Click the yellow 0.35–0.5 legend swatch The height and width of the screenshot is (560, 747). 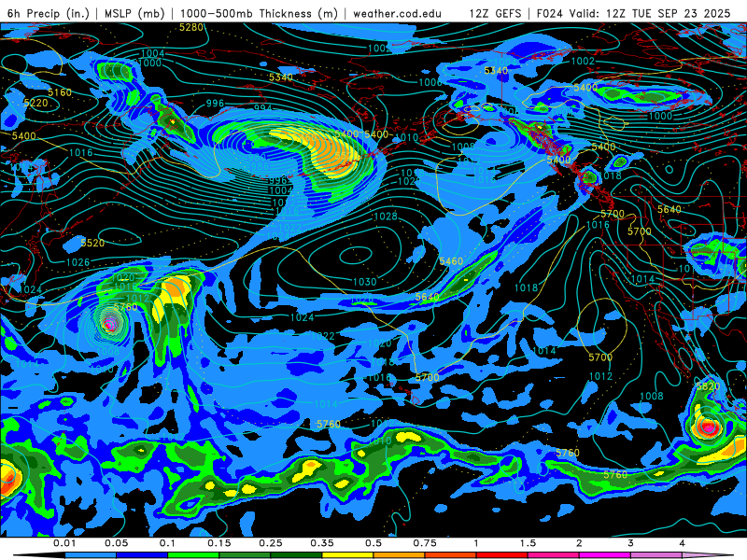(x=347, y=555)
